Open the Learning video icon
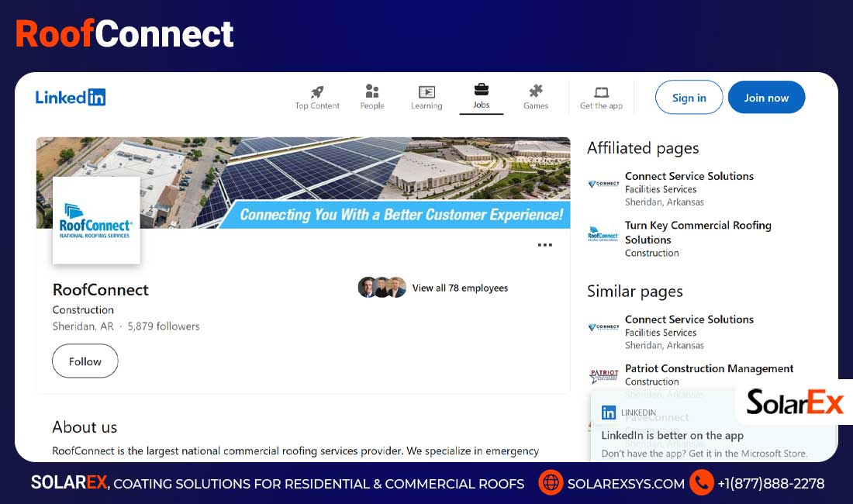 click(427, 92)
